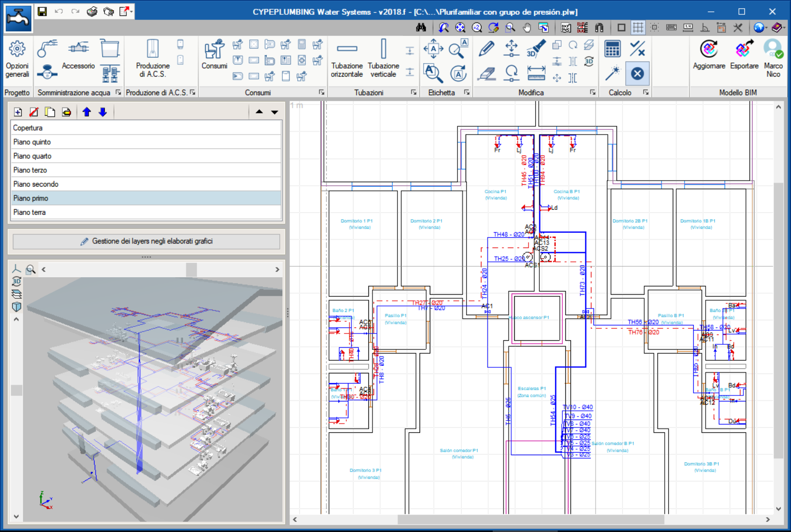This screenshot has width=791, height=532.
Task: Collapse 3D view tools with chevron up
Action: [x=16, y=319]
